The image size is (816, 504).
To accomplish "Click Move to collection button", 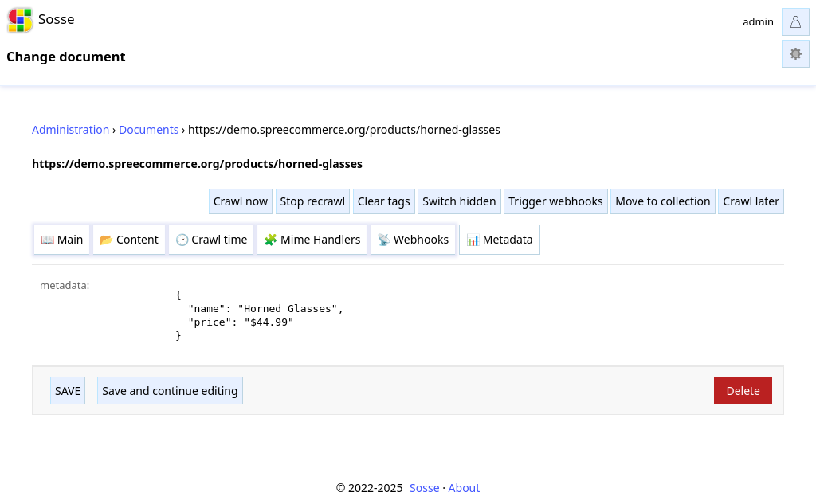I will click(662, 201).
